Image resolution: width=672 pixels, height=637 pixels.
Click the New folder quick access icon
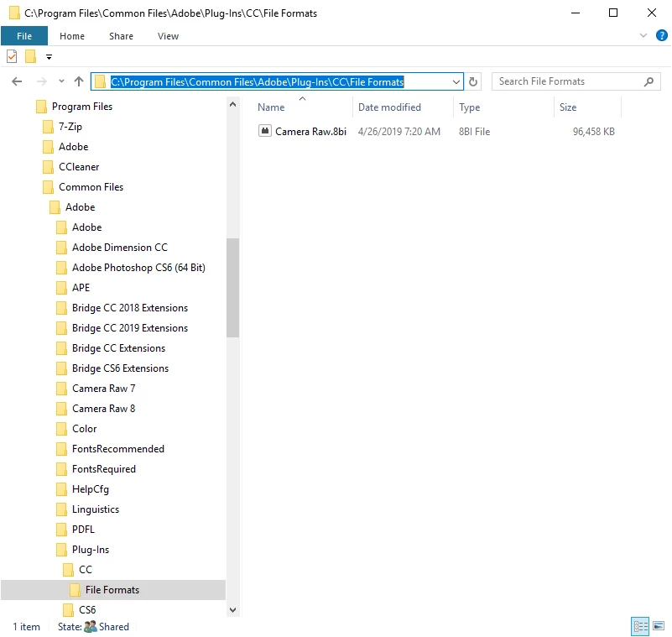[30, 56]
